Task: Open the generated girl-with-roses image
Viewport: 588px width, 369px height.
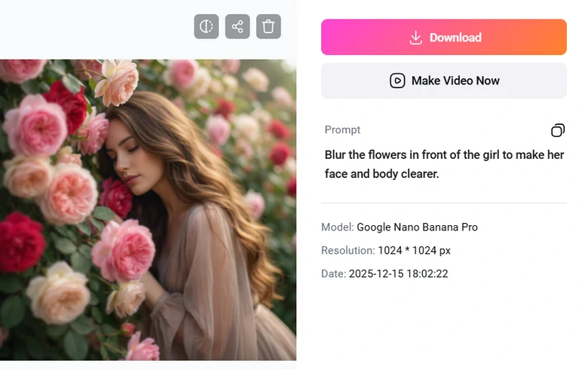Action: (x=148, y=210)
